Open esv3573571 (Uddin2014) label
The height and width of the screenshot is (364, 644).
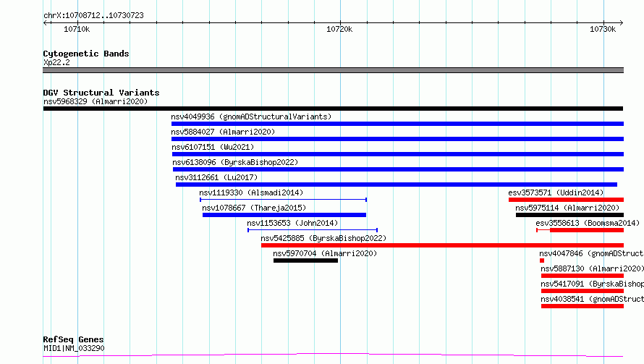coord(556,192)
